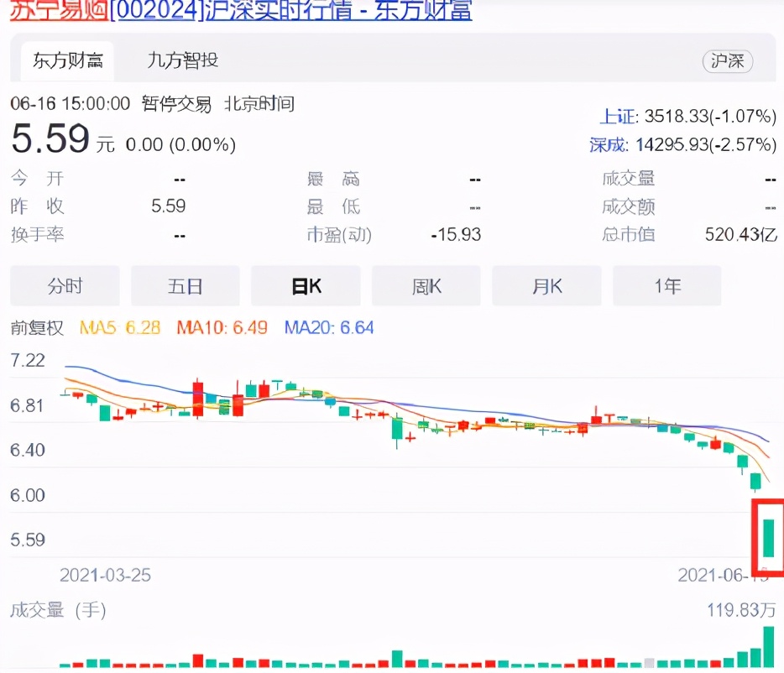
Task: Select the 五日 chart view
Action: (x=186, y=285)
